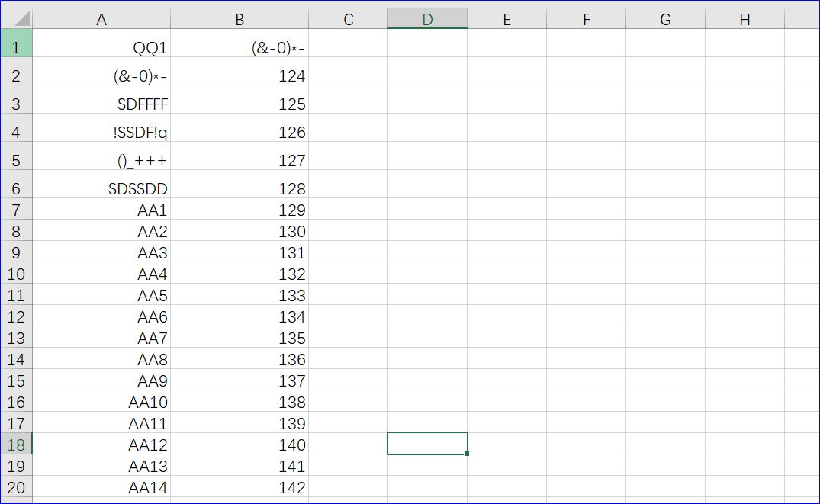The width and height of the screenshot is (820, 504).
Task: Click cell containing AA12
Action: (x=101, y=443)
